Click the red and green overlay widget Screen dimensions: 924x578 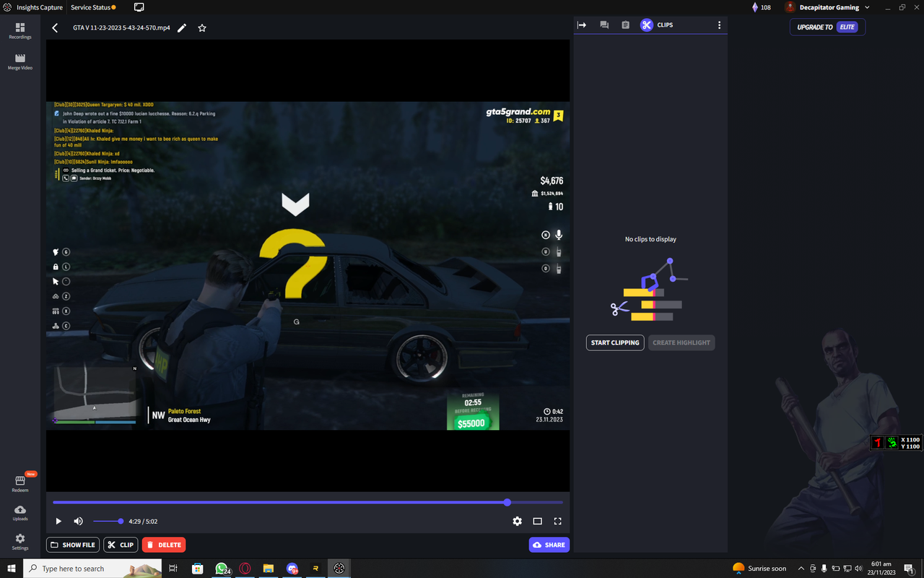click(897, 443)
